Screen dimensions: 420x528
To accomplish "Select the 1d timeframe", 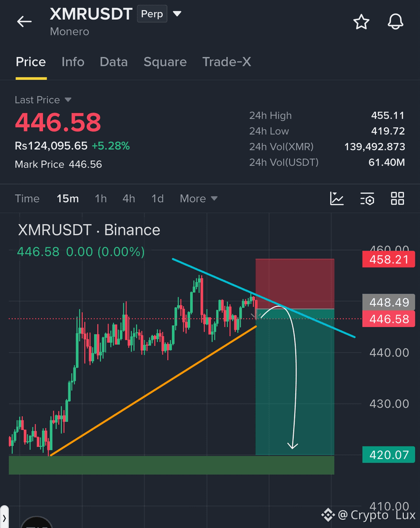I will pyautogui.click(x=158, y=199).
